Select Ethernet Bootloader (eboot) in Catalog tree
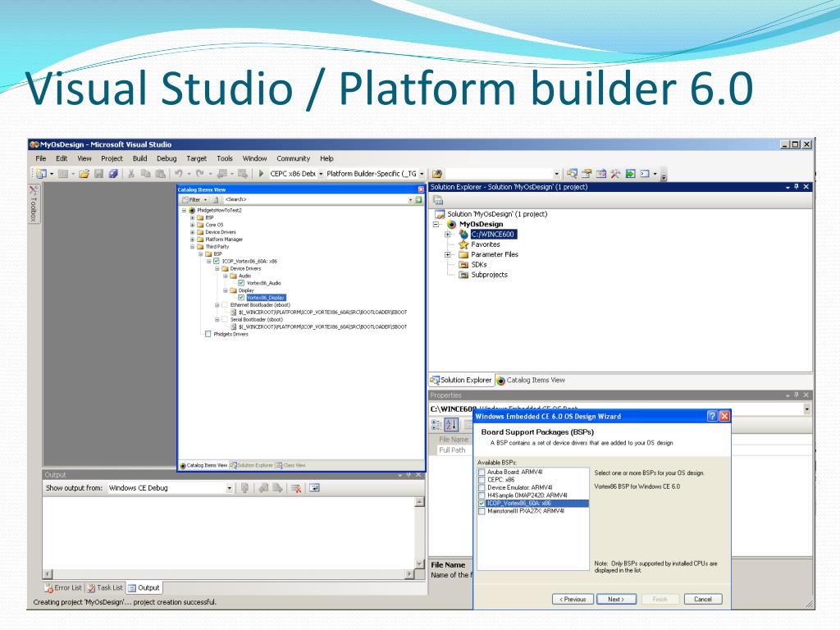Screen dimensions: 840x630 260,305
